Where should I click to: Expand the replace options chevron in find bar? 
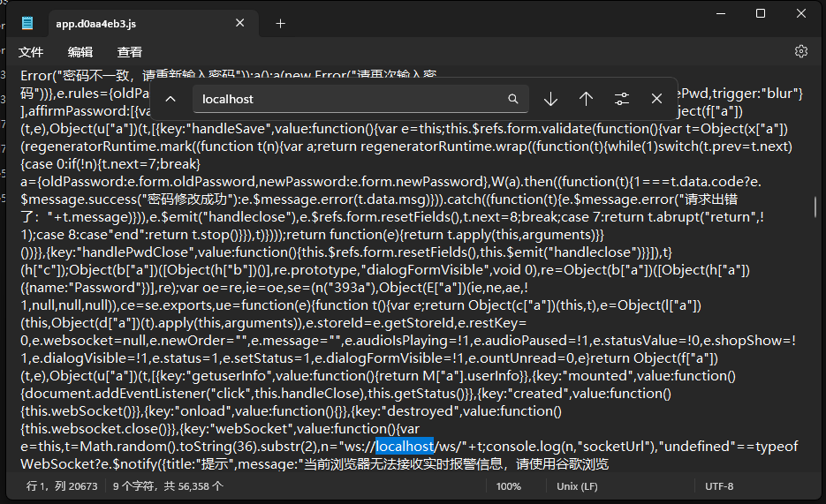tap(171, 99)
